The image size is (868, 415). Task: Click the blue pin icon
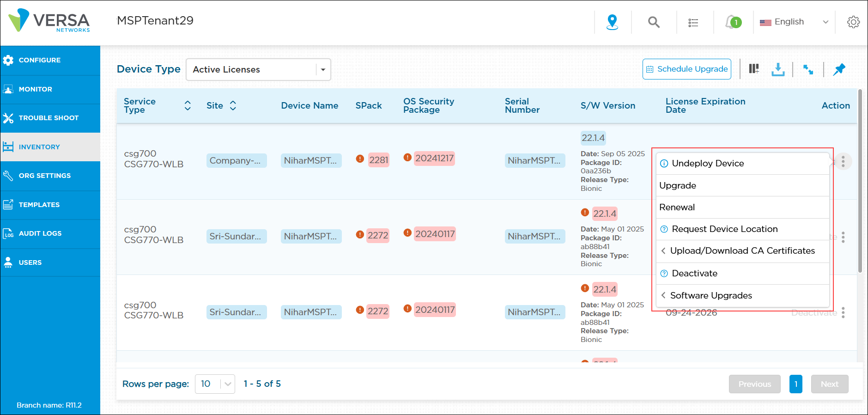click(839, 69)
